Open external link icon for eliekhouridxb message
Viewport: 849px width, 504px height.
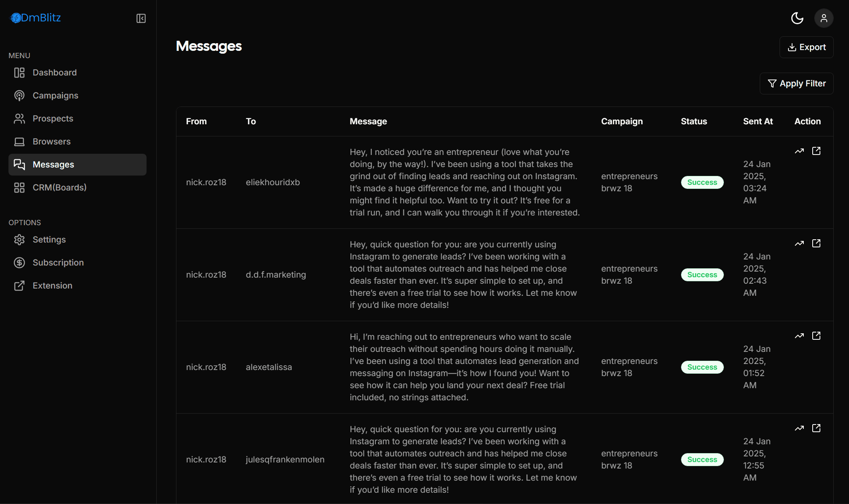click(x=816, y=151)
